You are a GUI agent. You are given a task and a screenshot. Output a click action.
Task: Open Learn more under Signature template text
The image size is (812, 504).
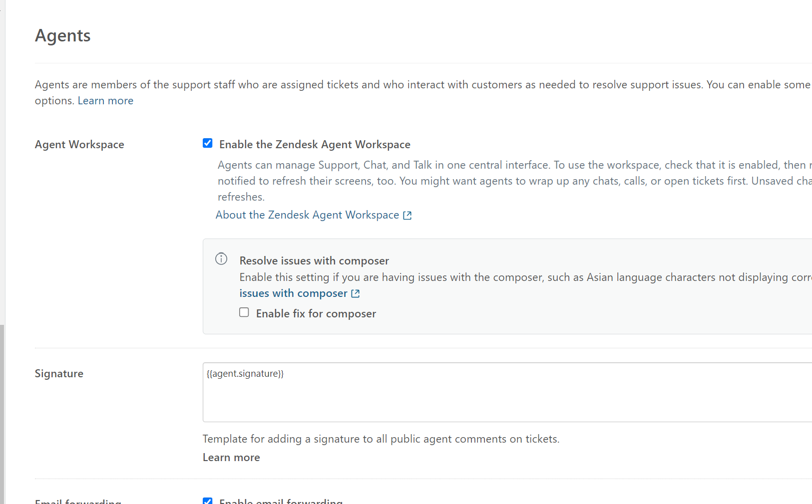point(231,458)
